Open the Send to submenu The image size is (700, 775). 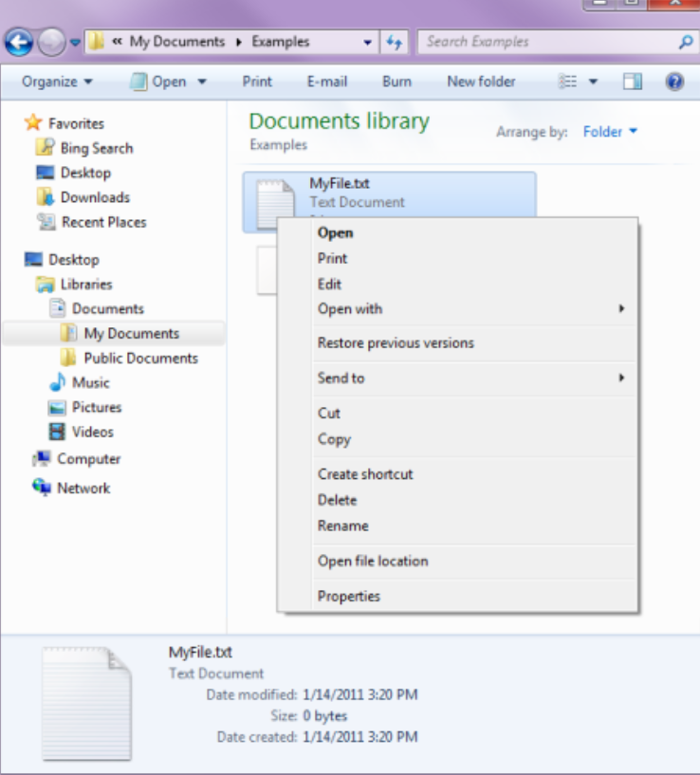click(341, 378)
